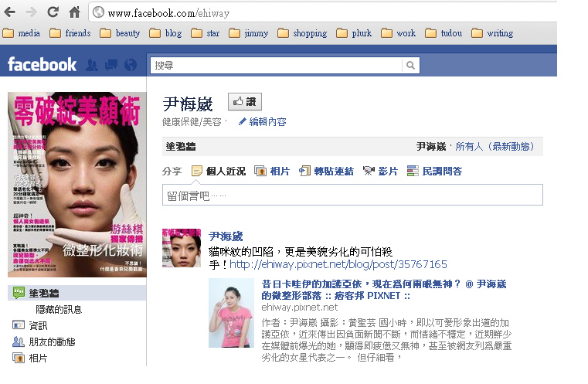The width and height of the screenshot is (588, 384).
Task: Open the jimmy bookmark folder
Action: (x=249, y=33)
